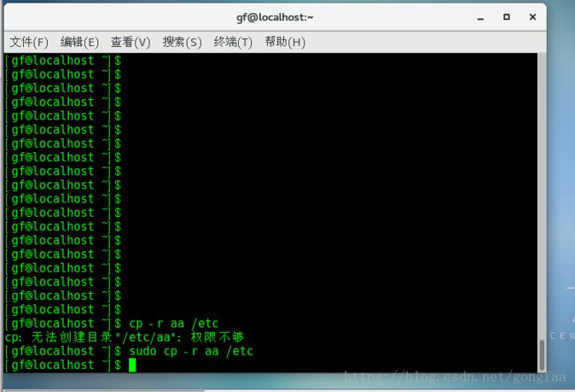Click the green cursor block at prompt
This screenshot has height=392, width=575.
[x=133, y=365]
